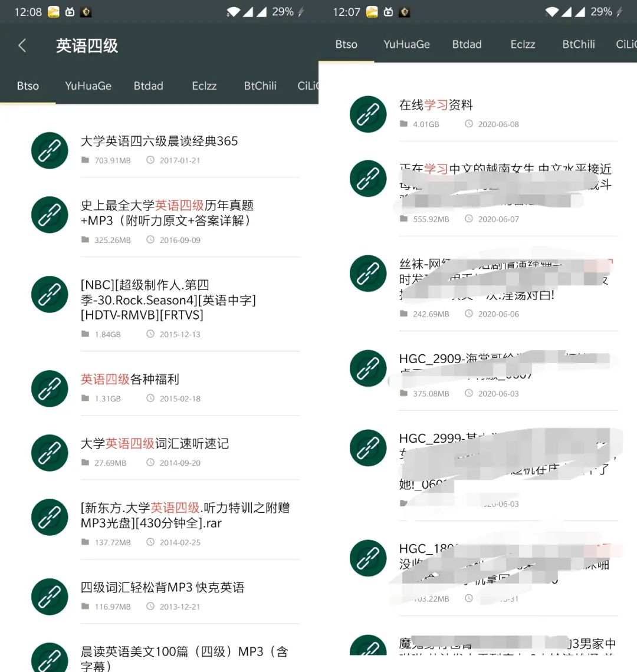
Task: Click link icon for 大学英语四级词汇速听速记
Action: point(50,453)
